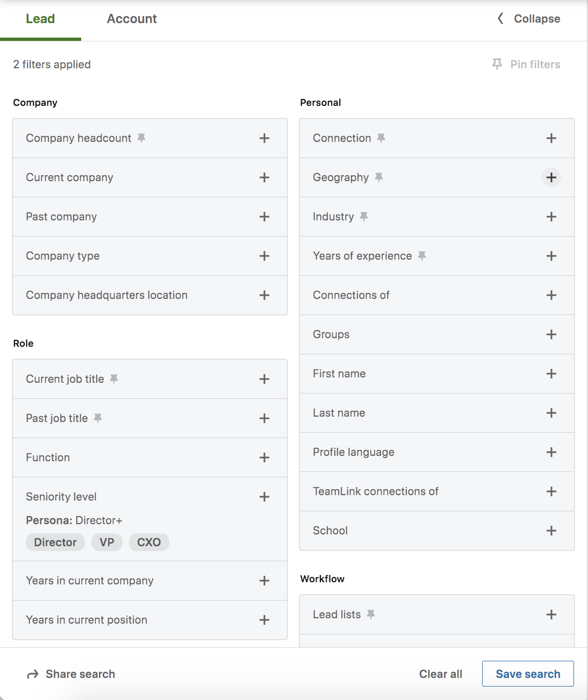The image size is (588, 700).
Task: Select the Lead tab
Action: 40,19
